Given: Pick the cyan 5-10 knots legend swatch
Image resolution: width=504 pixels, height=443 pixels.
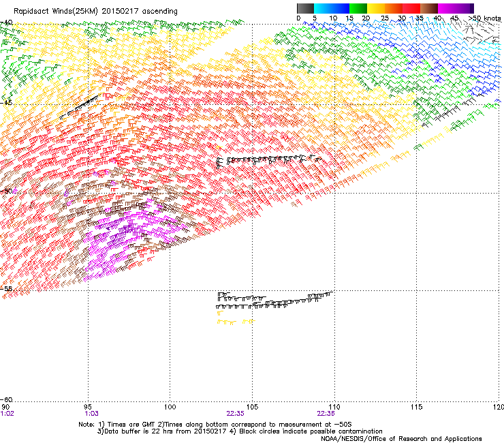Looking at the screenshot, I should 323,8.
